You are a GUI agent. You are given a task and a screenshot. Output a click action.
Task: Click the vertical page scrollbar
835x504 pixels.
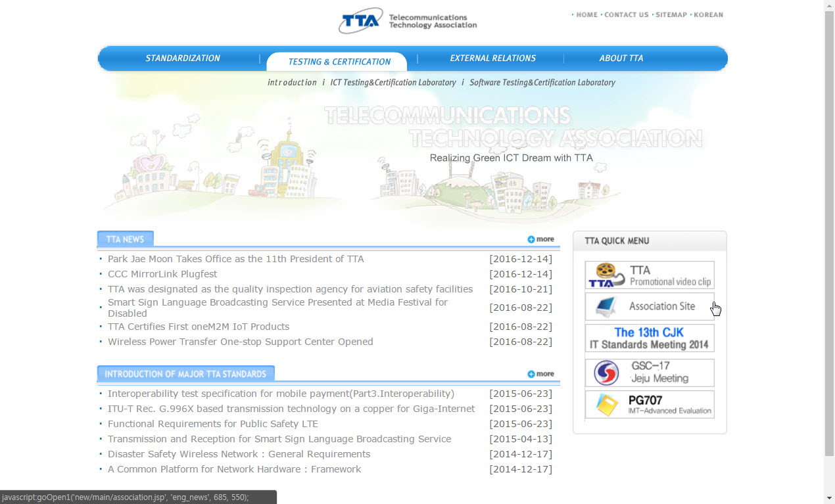point(829,230)
